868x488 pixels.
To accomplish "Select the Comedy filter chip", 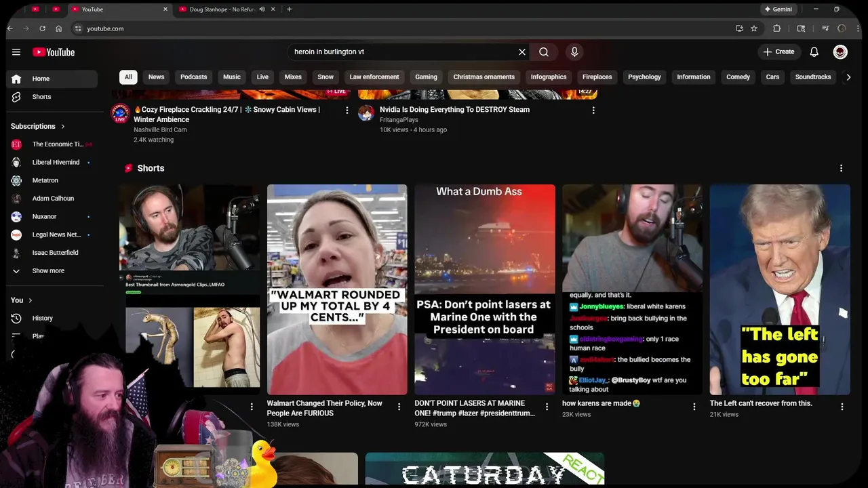I will click(738, 77).
